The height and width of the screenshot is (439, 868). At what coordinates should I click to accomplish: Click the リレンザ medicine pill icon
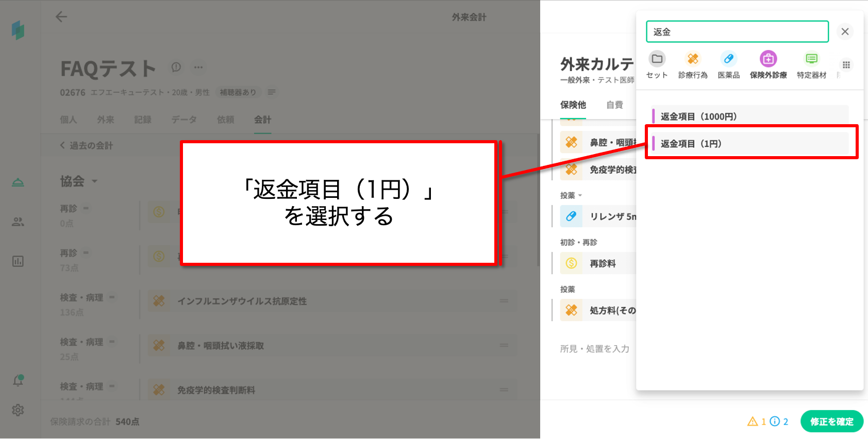click(x=571, y=216)
